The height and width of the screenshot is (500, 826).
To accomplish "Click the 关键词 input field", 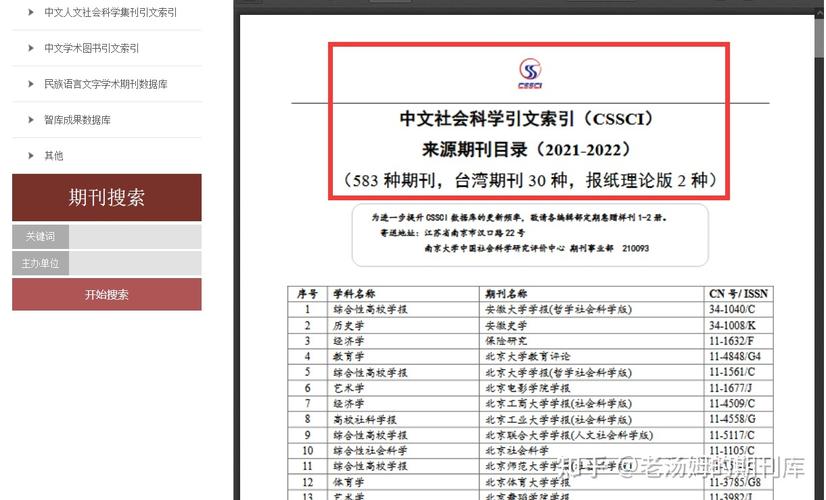I will [135, 237].
